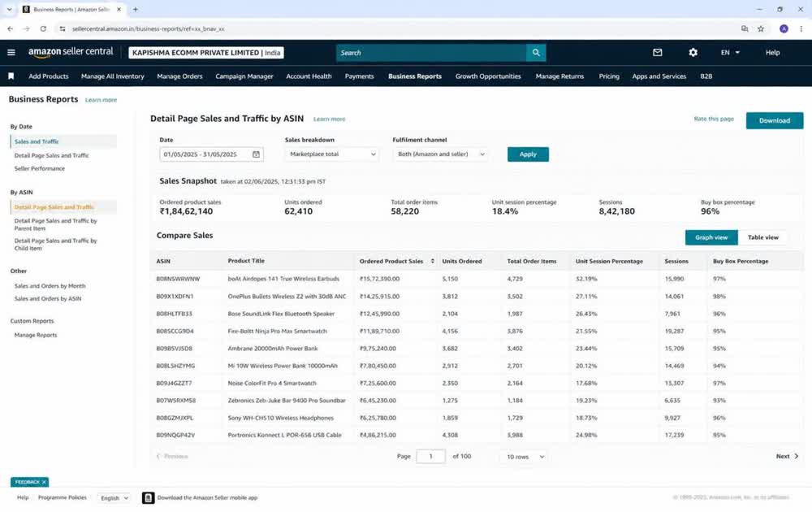The image size is (812, 512).
Task: Click Learn more beside Business Reports
Action: click(101, 100)
